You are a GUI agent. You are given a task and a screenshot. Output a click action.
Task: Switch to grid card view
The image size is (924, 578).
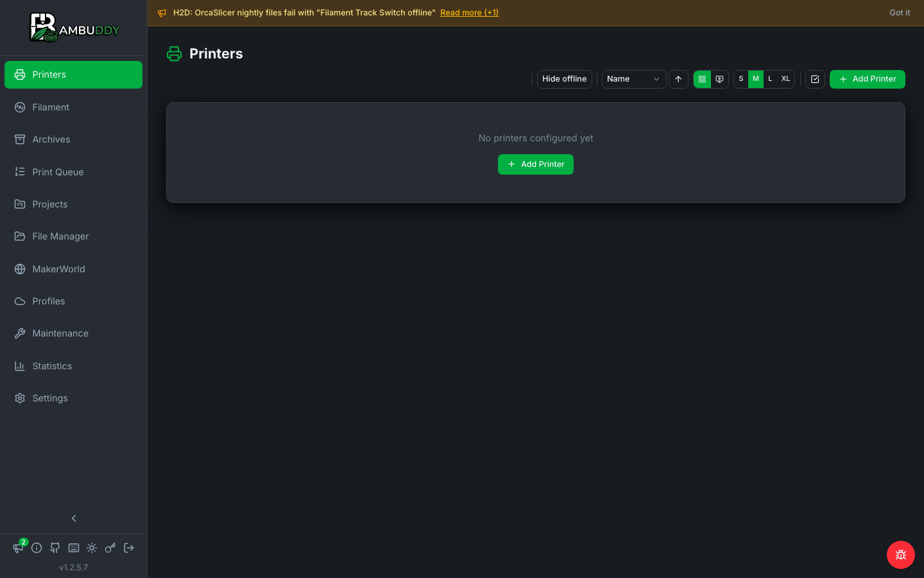pyautogui.click(x=702, y=79)
